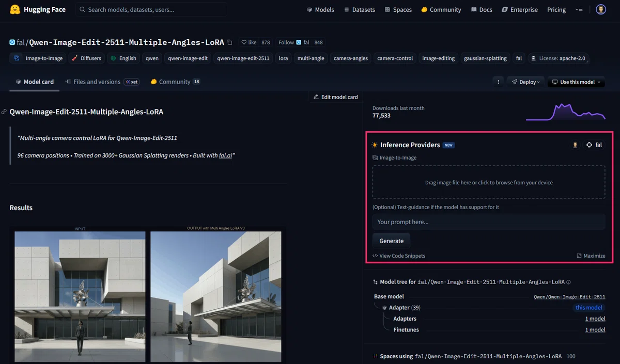This screenshot has height=364, width=620.
Task: Click the Hugging Face logo
Action: 37,9
